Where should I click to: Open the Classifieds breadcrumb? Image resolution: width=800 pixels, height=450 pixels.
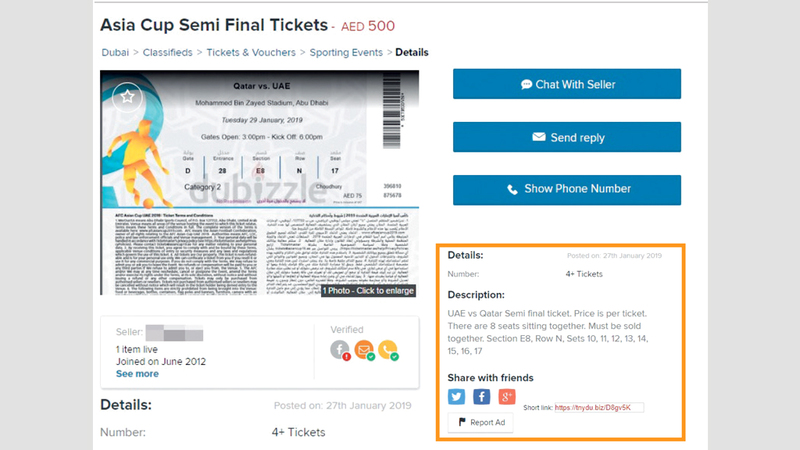(166, 52)
